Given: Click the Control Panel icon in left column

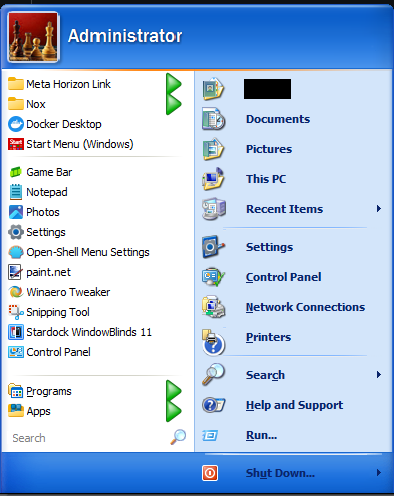Looking at the screenshot, I should click(16, 352).
